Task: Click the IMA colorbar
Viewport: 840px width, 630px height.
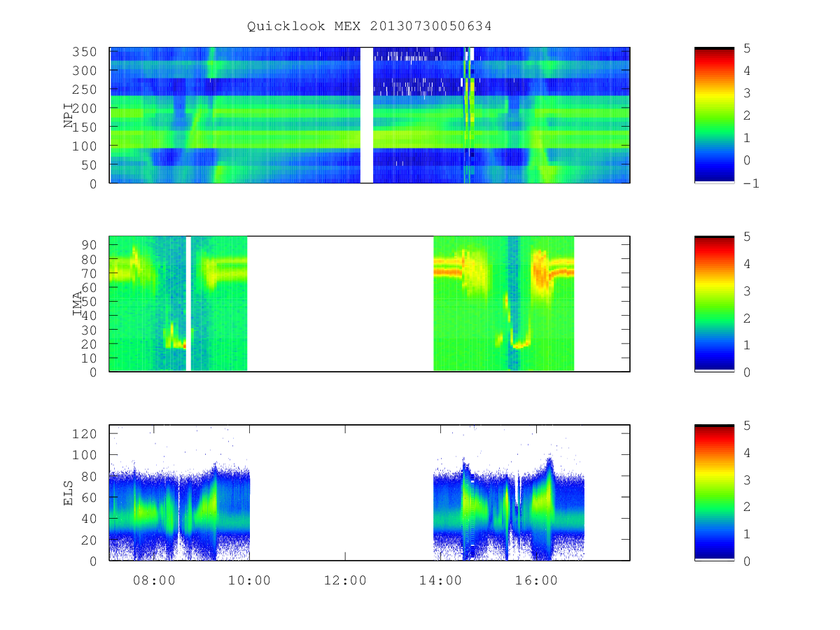Action: (x=714, y=304)
